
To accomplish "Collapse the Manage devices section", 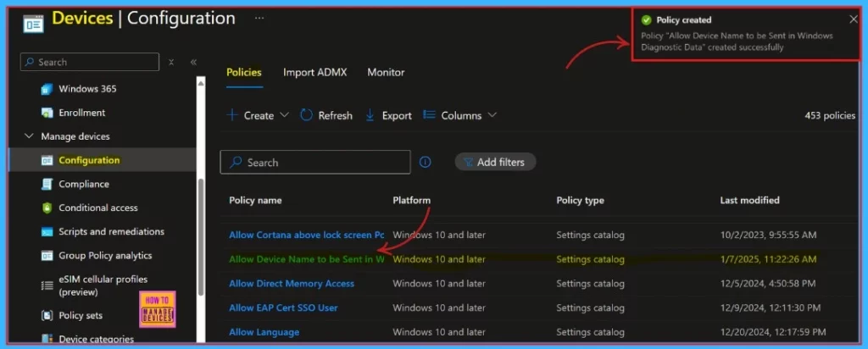I will [x=29, y=136].
